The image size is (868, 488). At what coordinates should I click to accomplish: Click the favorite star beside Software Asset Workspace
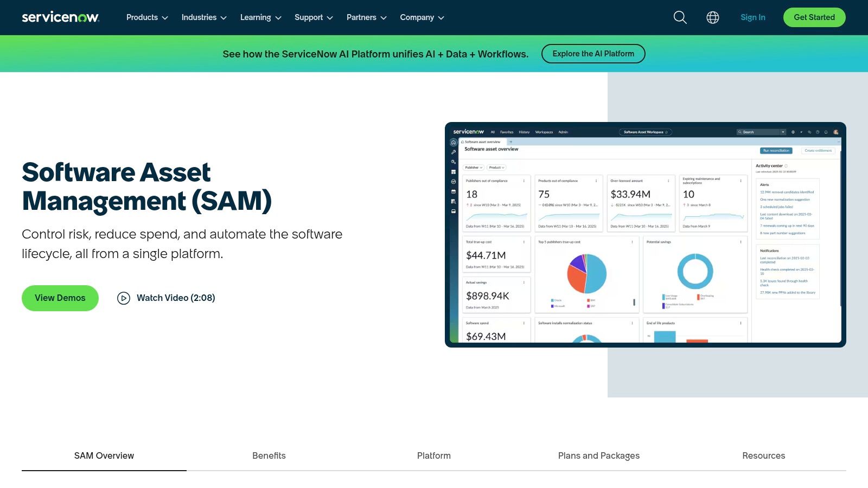coord(667,132)
